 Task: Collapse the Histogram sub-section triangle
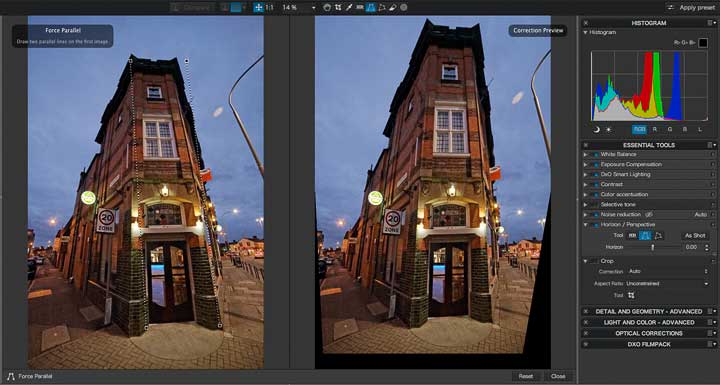[585, 33]
